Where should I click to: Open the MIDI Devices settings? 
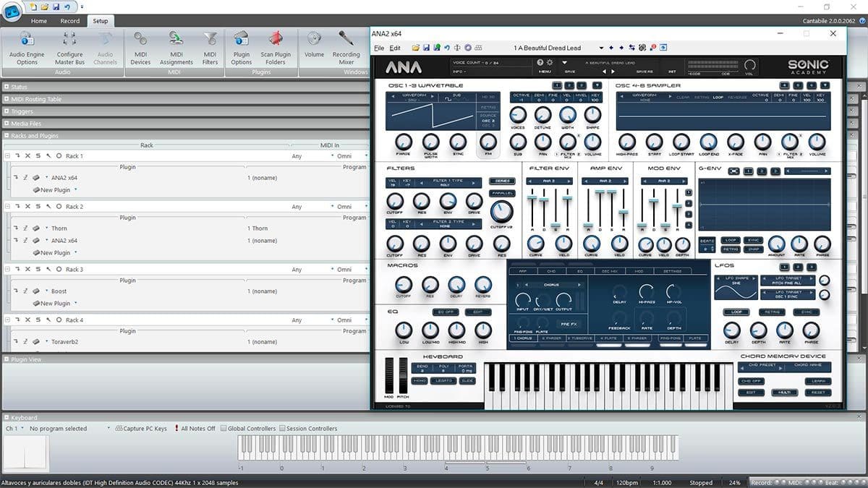click(x=140, y=48)
